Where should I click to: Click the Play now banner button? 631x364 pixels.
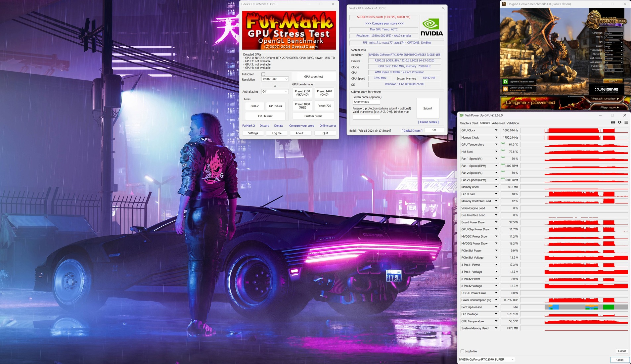tap(609, 107)
